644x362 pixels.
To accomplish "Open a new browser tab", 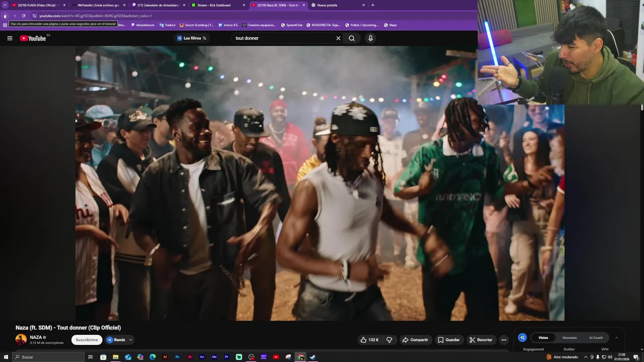I will tap(372, 5).
